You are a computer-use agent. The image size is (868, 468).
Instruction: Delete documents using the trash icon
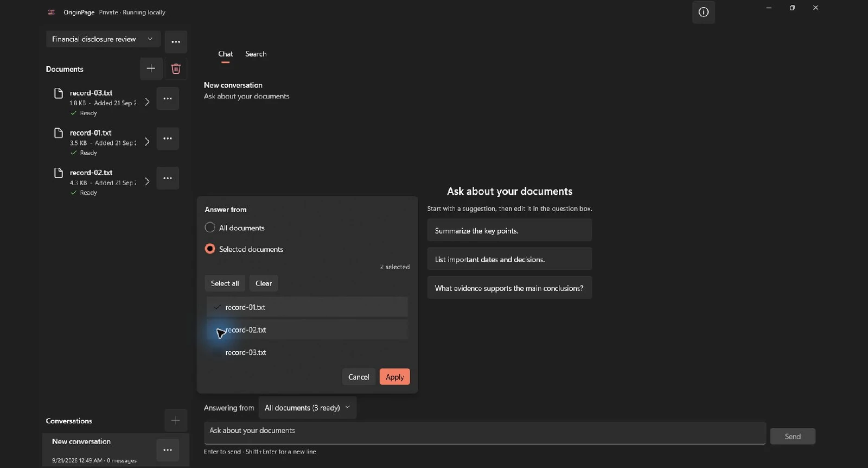(x=176, y=68)
